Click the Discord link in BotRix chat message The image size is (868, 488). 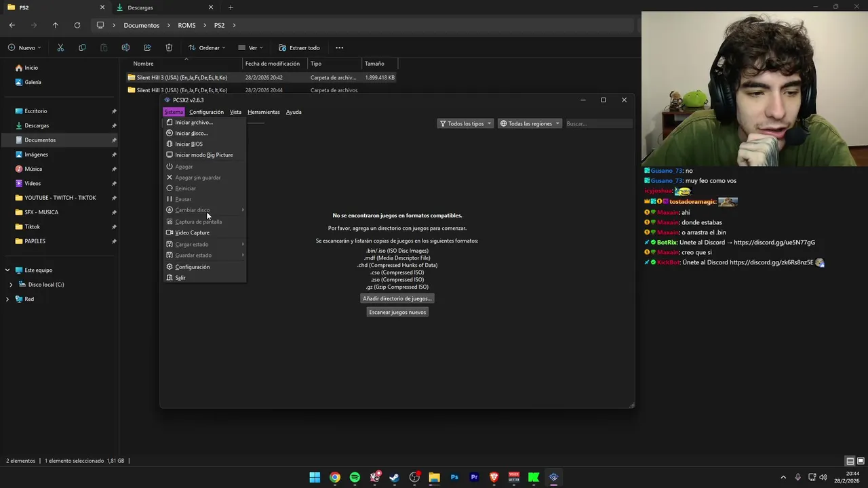774,242
